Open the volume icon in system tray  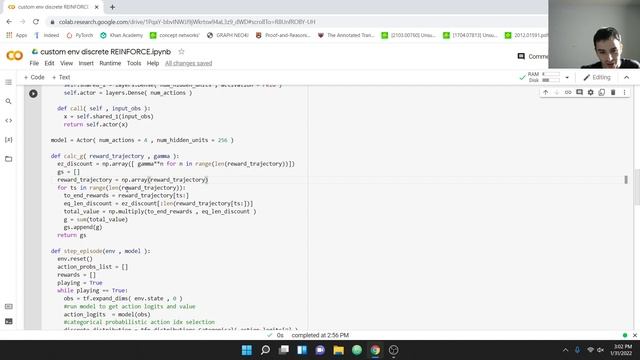click(x=600, y=350)
